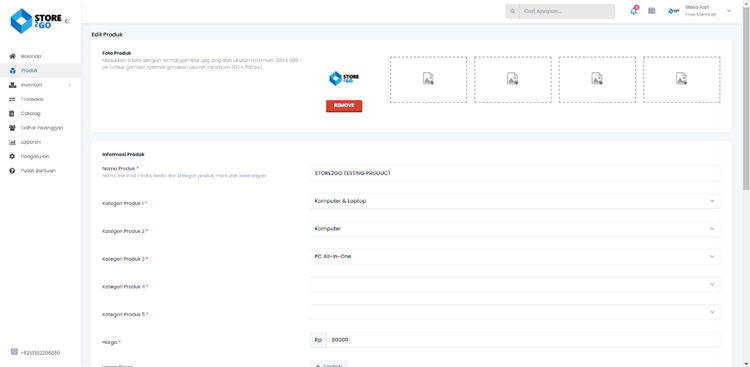This screenshot has width=750, height=367.
Task: Click the Store2Go logo in sidebar
Action: click(36, 21)
